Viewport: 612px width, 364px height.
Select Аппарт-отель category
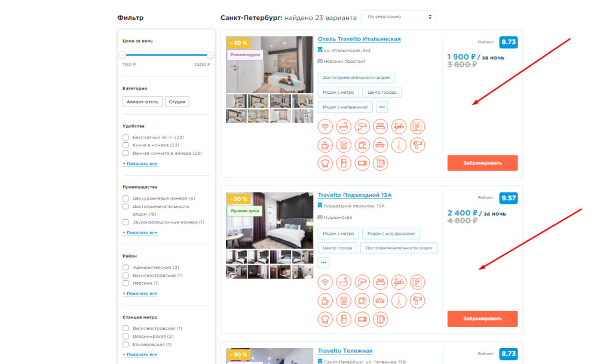[142, 102]
